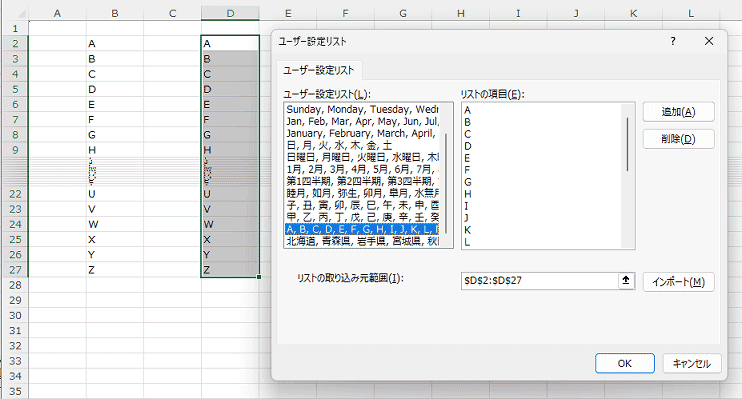Click the import range input field

click(x=539, y=281)
